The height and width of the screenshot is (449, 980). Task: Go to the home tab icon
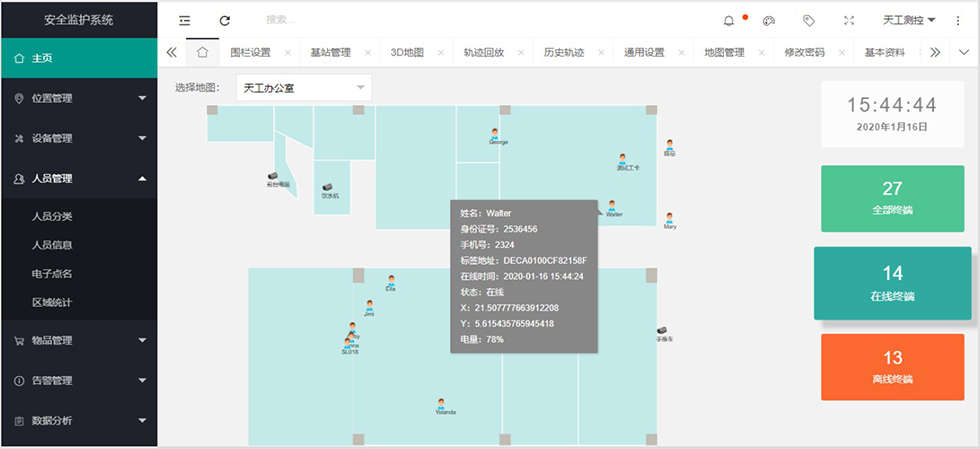pos(202,52)
